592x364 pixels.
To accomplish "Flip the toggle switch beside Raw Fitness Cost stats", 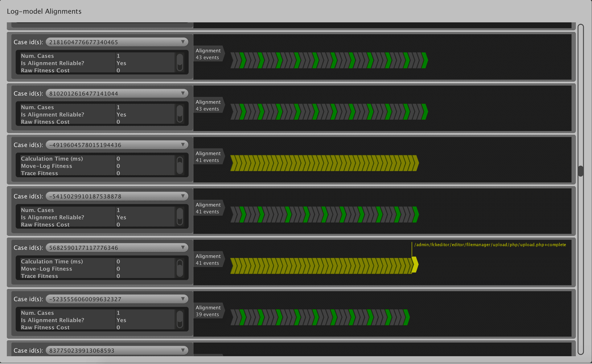I will pos(180,63).
